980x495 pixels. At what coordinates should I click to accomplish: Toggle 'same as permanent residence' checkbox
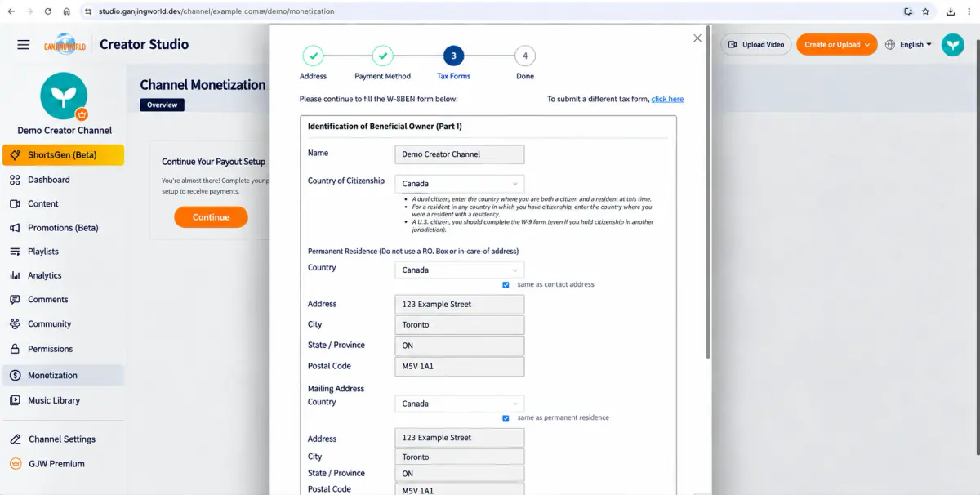tap(506, 418)
